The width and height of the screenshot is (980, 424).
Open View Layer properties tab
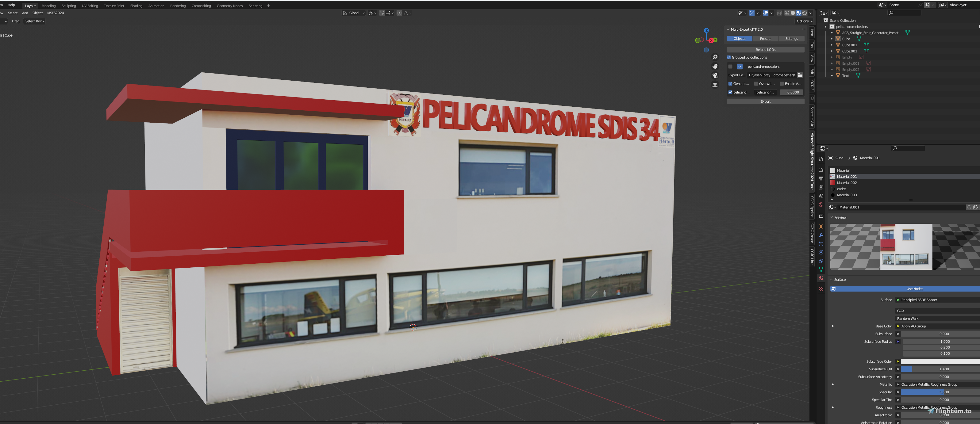click(821, 187)
